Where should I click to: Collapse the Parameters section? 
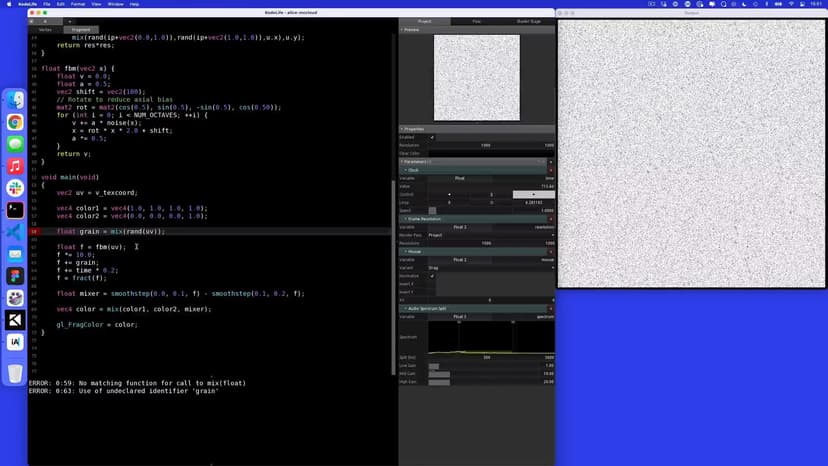point(404,161)
